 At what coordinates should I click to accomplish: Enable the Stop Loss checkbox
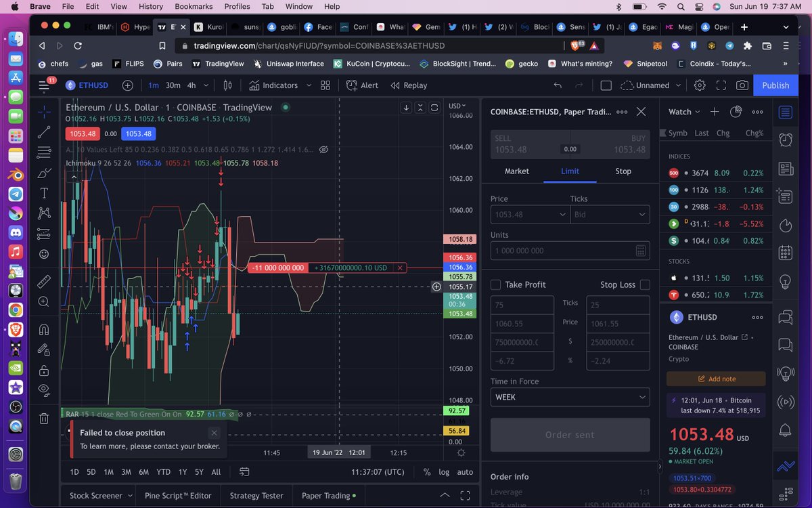click(645, 284)
